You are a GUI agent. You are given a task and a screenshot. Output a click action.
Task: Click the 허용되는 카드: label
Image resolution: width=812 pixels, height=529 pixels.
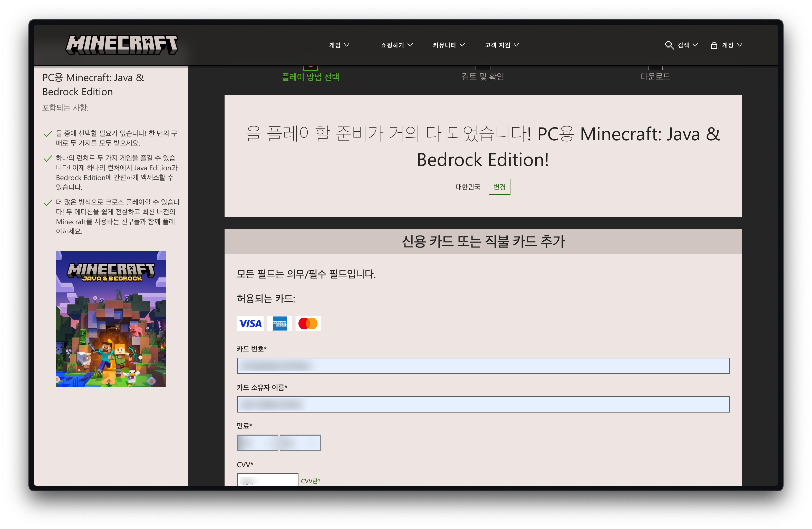(266, 299)
